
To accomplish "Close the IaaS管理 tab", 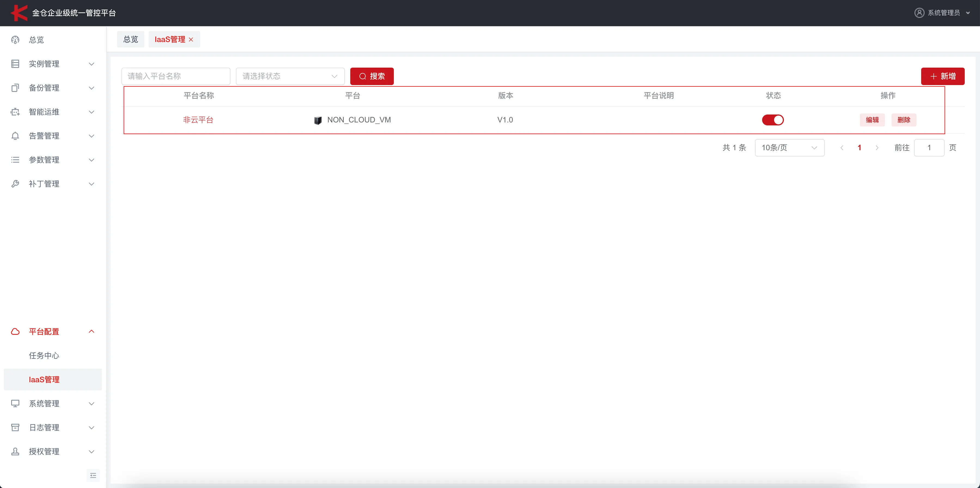I will click(191, 39).
